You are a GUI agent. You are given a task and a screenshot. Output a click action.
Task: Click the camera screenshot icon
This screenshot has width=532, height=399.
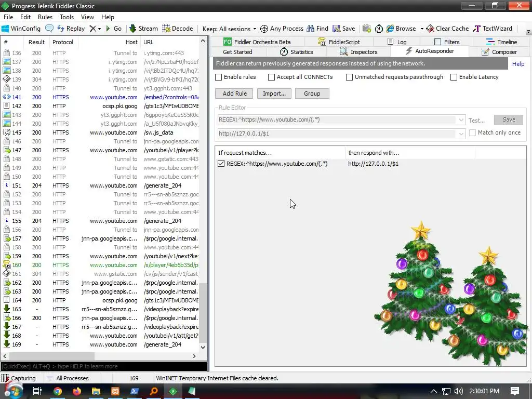[366, 29]
